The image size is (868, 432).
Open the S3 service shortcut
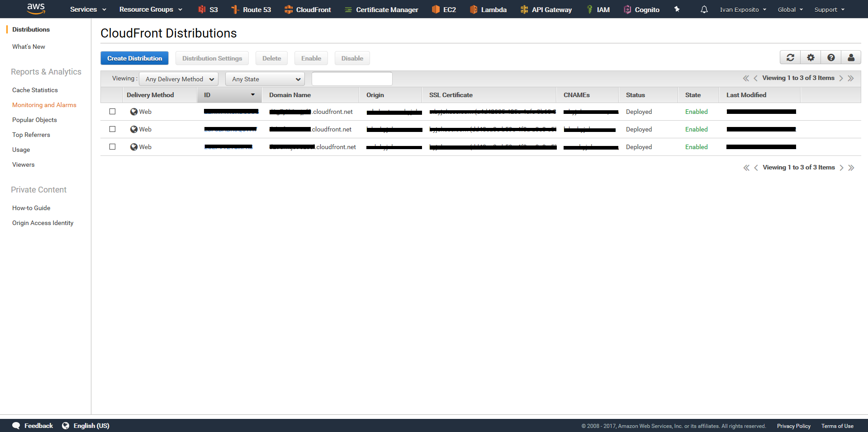(208, 9)
